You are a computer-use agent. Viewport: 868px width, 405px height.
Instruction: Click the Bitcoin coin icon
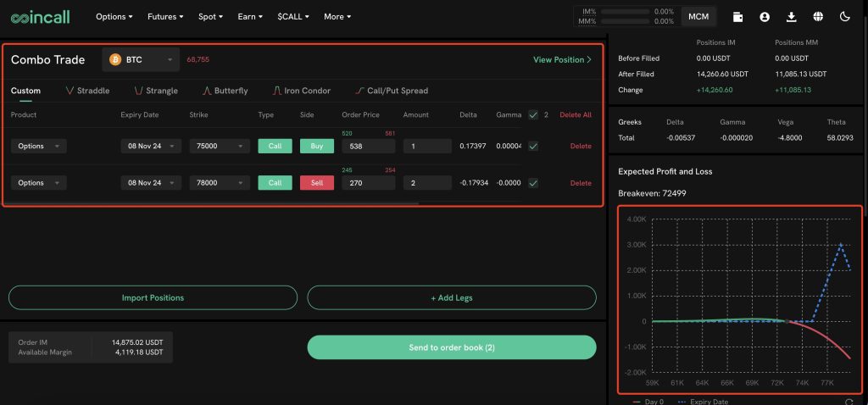point(115,59)
